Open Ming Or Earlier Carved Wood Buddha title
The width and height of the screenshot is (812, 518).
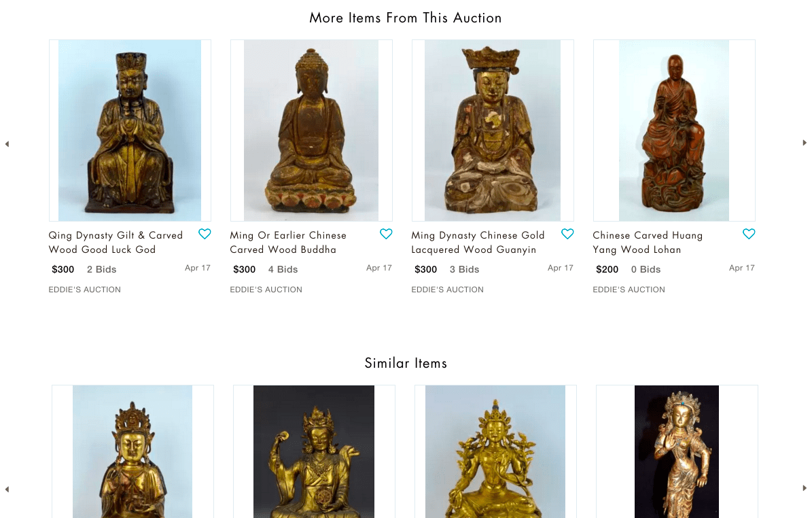click(288, 243)
